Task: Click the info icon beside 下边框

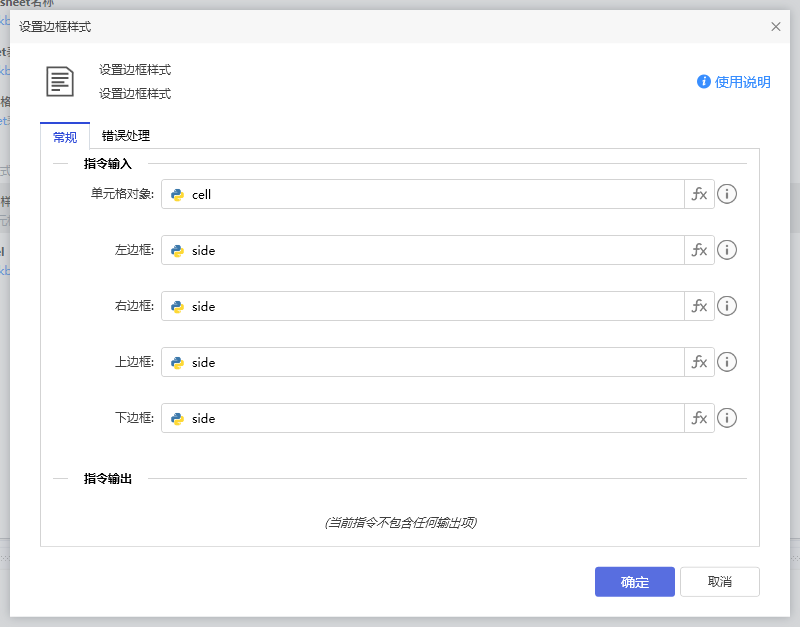Action: tap(727, 418)
